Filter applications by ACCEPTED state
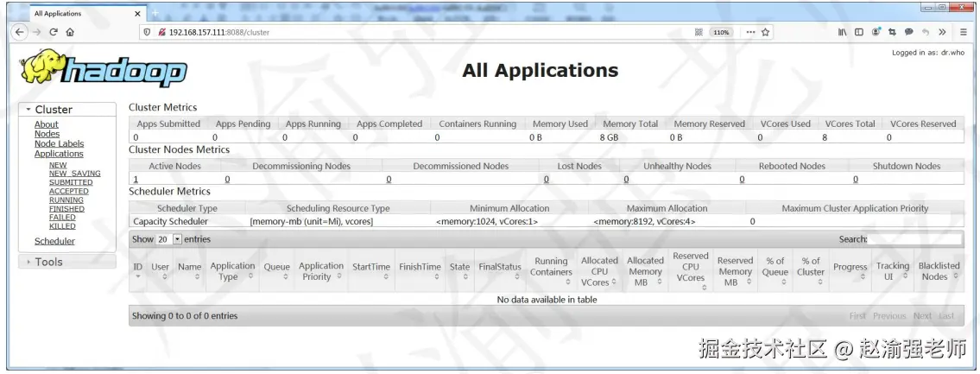The height and width of the screenshot is (374, 980). pos(69,192)
